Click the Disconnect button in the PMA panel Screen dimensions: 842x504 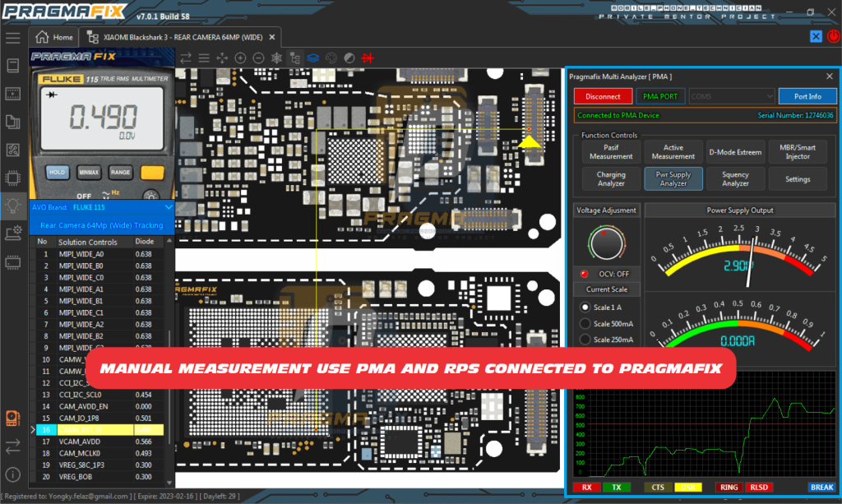coord(603,95)
